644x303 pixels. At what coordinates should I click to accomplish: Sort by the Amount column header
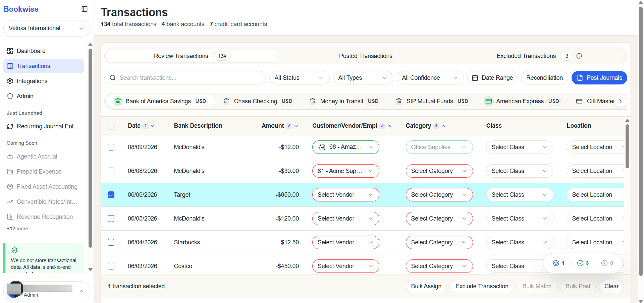(x=280, y=126)
